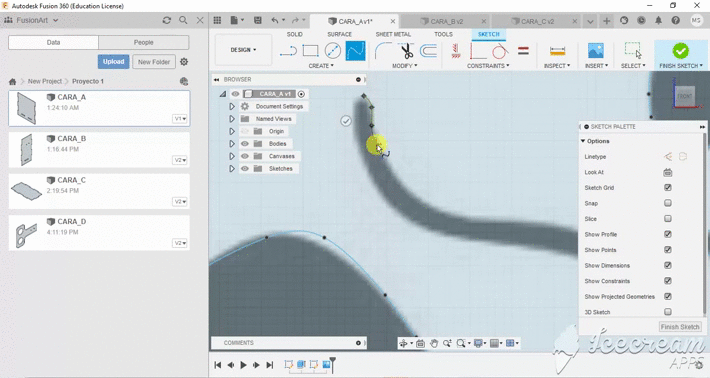This screenshot has height=378, width=710.
Task: Toggle Show Projected Geometries checkbox
Action: [667, 296]
